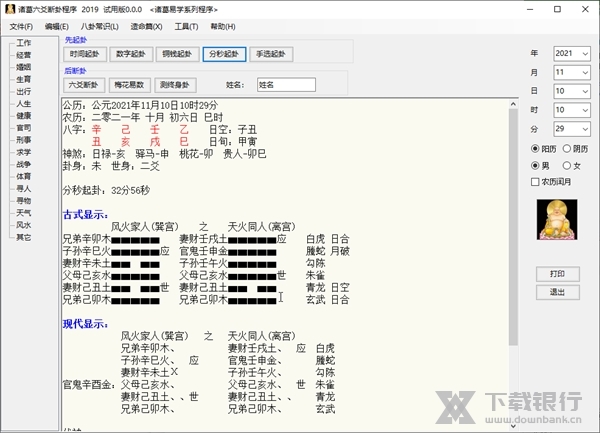
Task: Click the 梅花易数 button
Action: click(x=129, y=85)
